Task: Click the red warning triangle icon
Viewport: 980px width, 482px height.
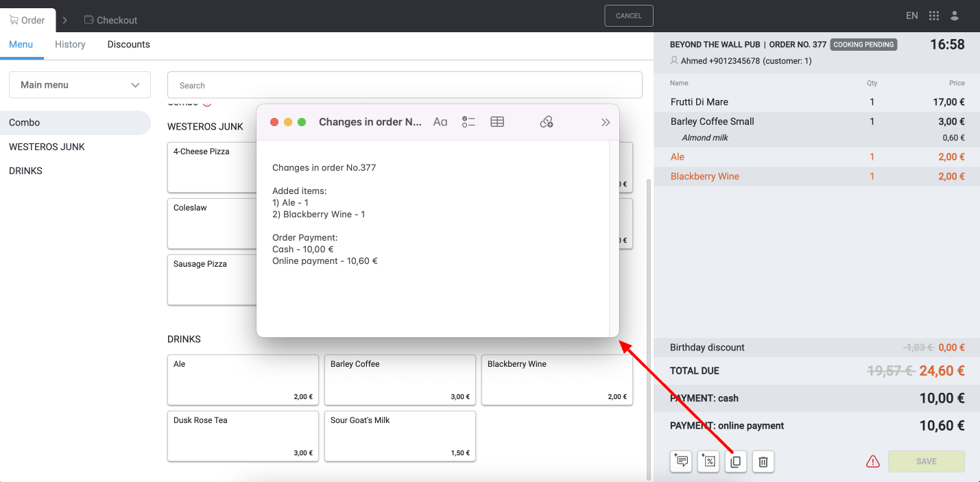Action: (872, 461)
